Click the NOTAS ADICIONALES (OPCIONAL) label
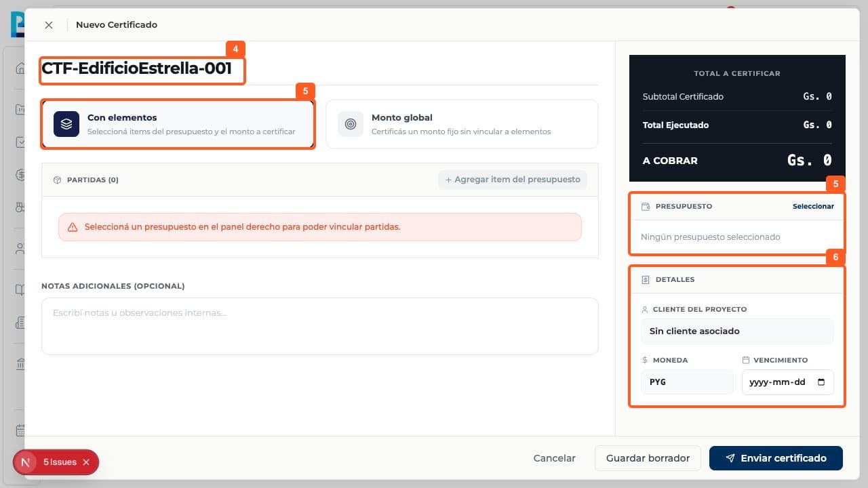Image resolution: width=868 pixels, height=488 pixels. [113, 286]
